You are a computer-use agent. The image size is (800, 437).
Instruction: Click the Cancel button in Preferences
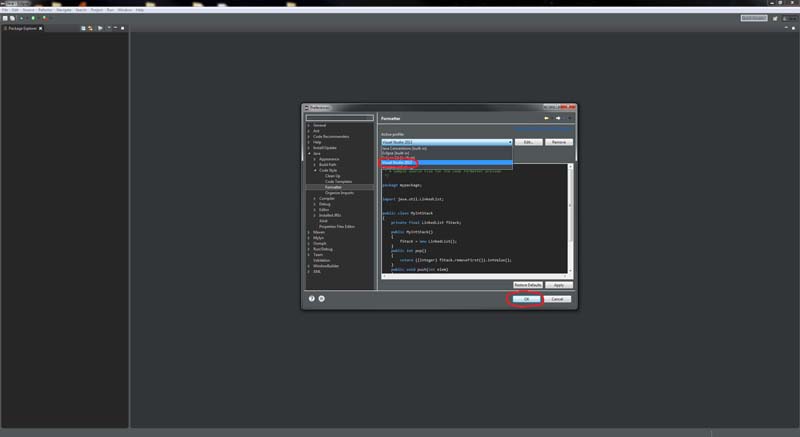557,299
